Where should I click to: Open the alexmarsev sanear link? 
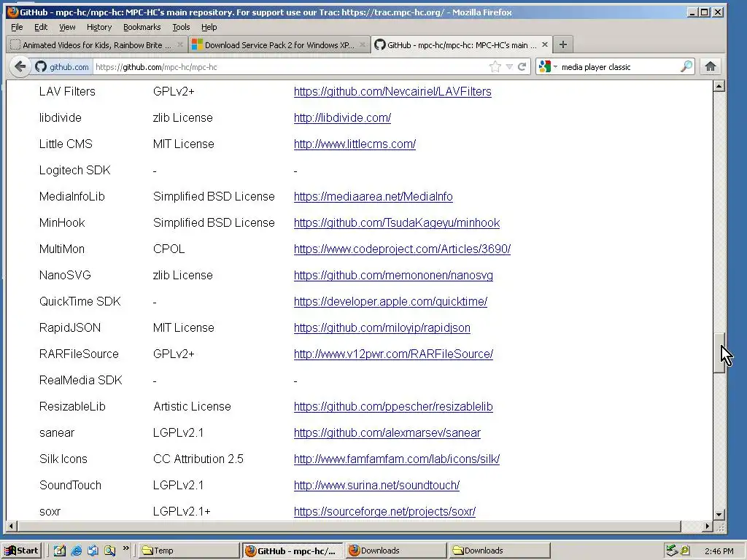387,432
